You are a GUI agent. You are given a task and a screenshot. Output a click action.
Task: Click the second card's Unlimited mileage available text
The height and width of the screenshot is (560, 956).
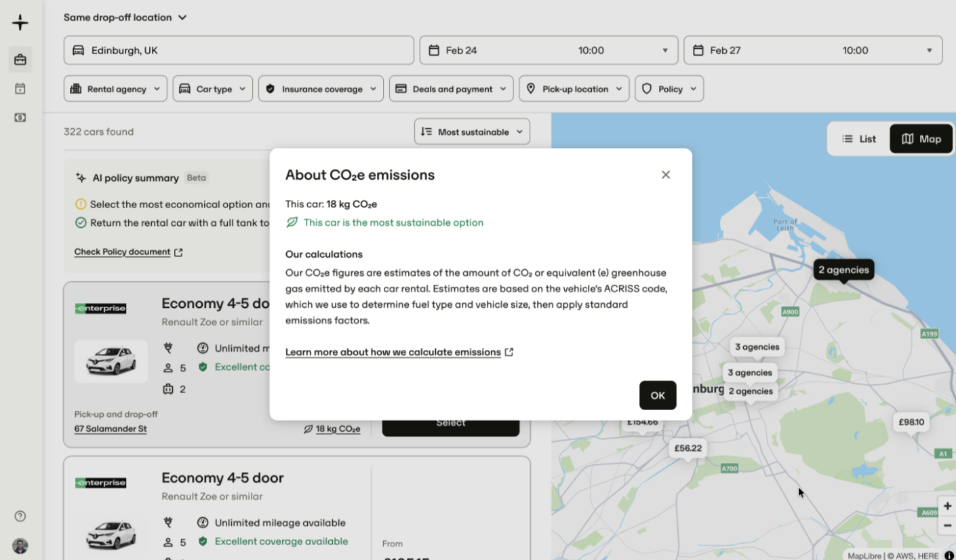pyautogui.click(x=280, y=523)
